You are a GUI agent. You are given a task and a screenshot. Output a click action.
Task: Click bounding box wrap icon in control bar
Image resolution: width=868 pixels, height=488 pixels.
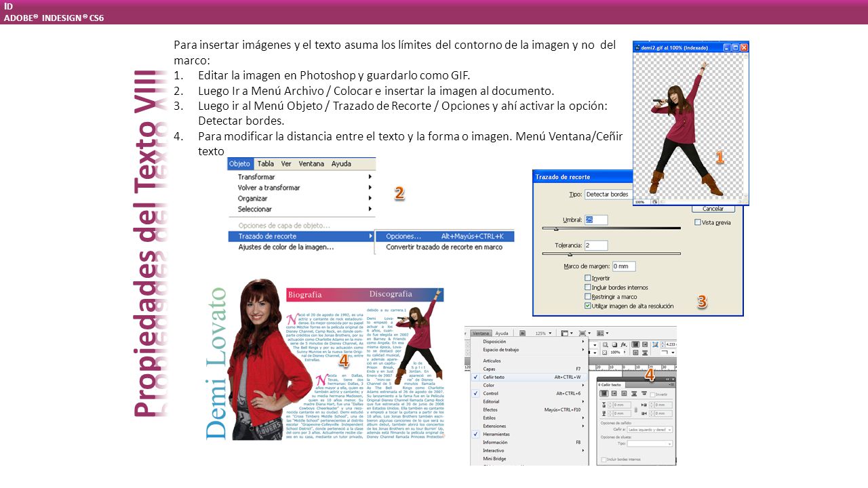[x=645, y=344]
